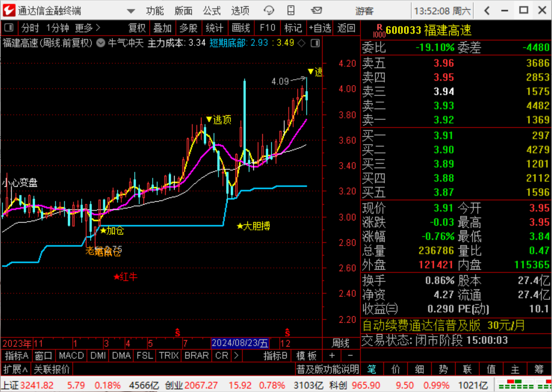Image resolution: width=552 pixels, height=392 pixels.
Task: Open the 公式 menu
Action: 212,11
